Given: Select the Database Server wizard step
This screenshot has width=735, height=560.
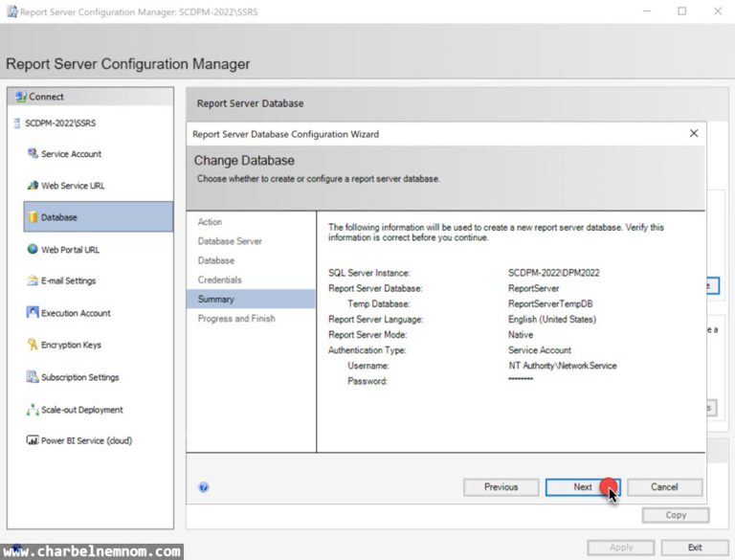Looking at the screenshot, I should coord(230,241).
